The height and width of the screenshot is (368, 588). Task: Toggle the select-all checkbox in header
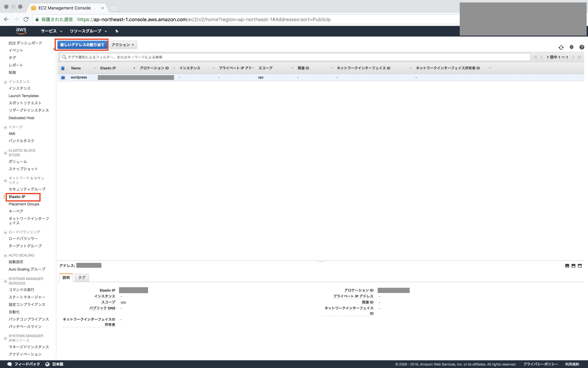pos(63,68)
